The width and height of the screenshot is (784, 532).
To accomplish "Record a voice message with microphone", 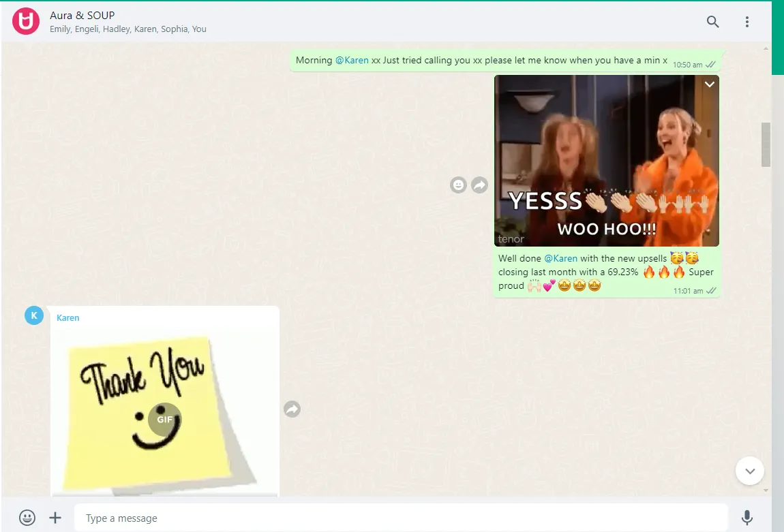I will (747, 518).
